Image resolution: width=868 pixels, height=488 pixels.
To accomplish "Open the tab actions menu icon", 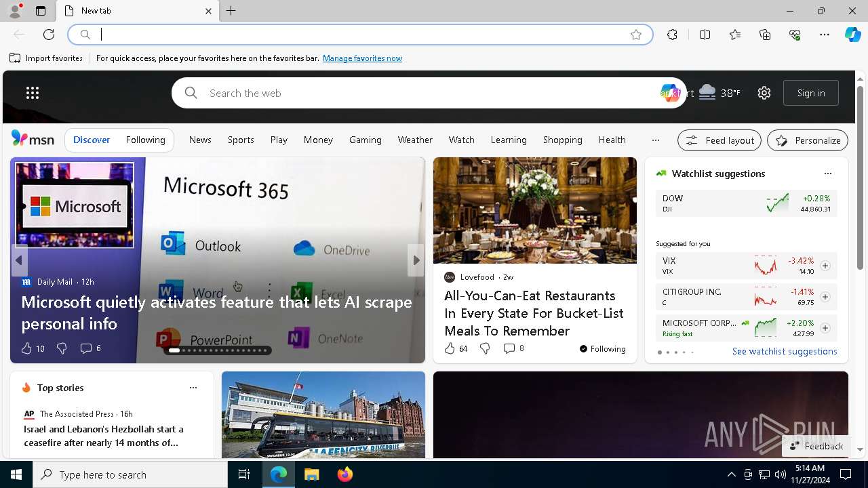I will [41, 11].
